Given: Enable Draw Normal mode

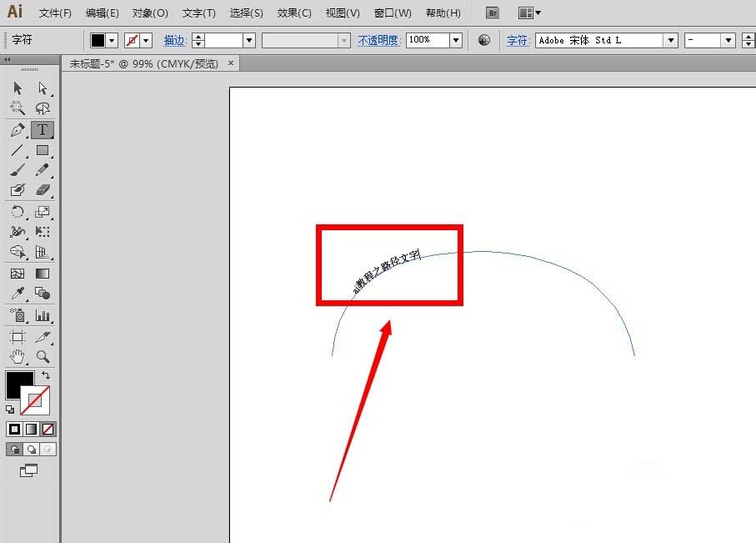Looking at the screenshot, I should (14, 450).
